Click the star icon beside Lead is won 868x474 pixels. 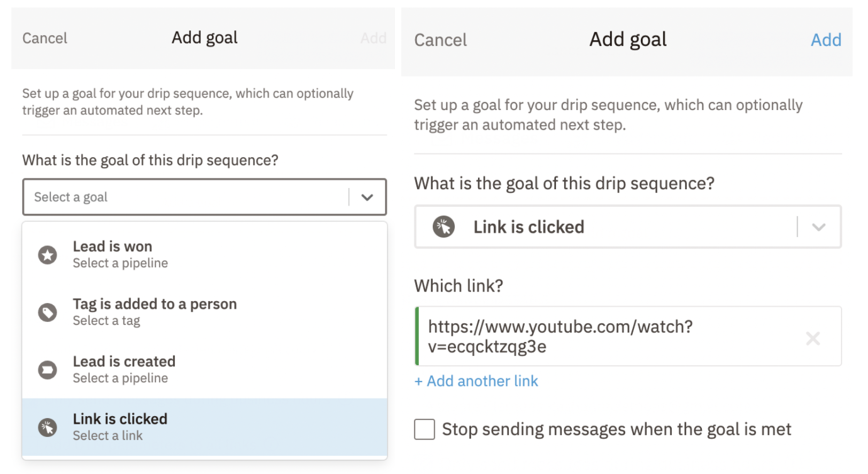[48, 255]
